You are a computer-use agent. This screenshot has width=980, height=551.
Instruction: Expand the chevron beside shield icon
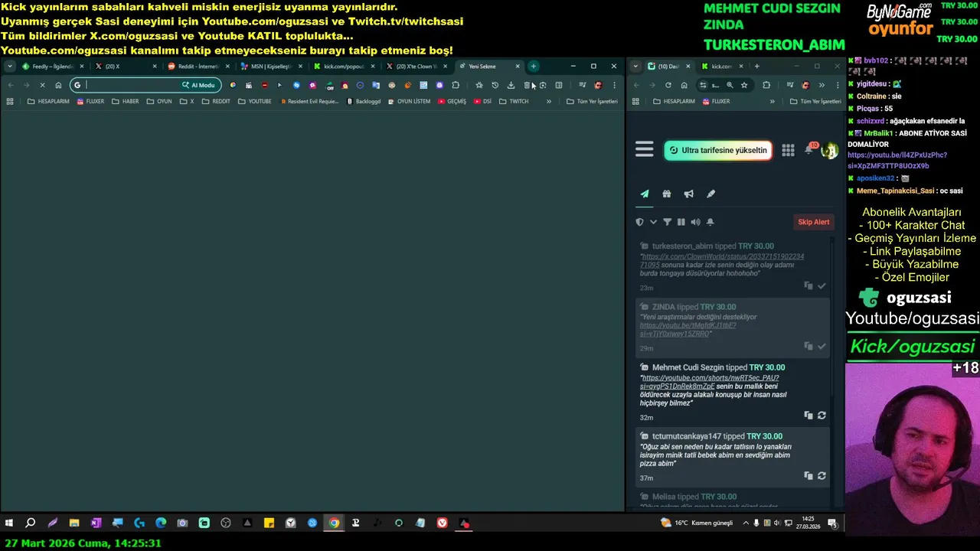653,222
